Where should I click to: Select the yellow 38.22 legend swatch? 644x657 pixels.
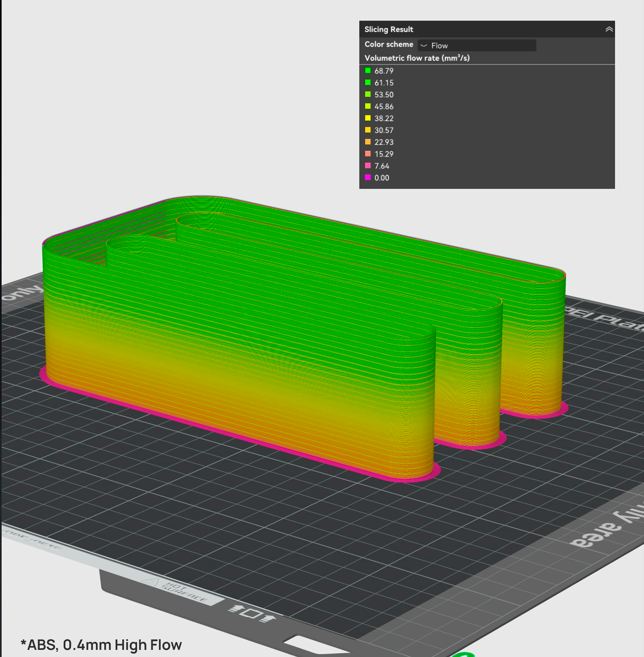coord(368,118)
